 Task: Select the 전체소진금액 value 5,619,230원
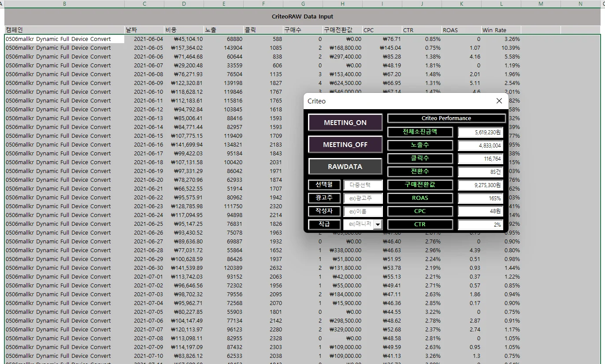coord(480,132)
